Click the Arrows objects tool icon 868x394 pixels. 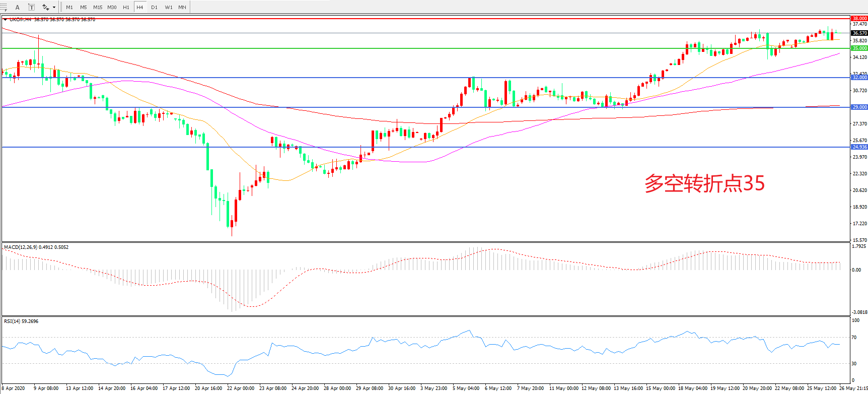45,7
